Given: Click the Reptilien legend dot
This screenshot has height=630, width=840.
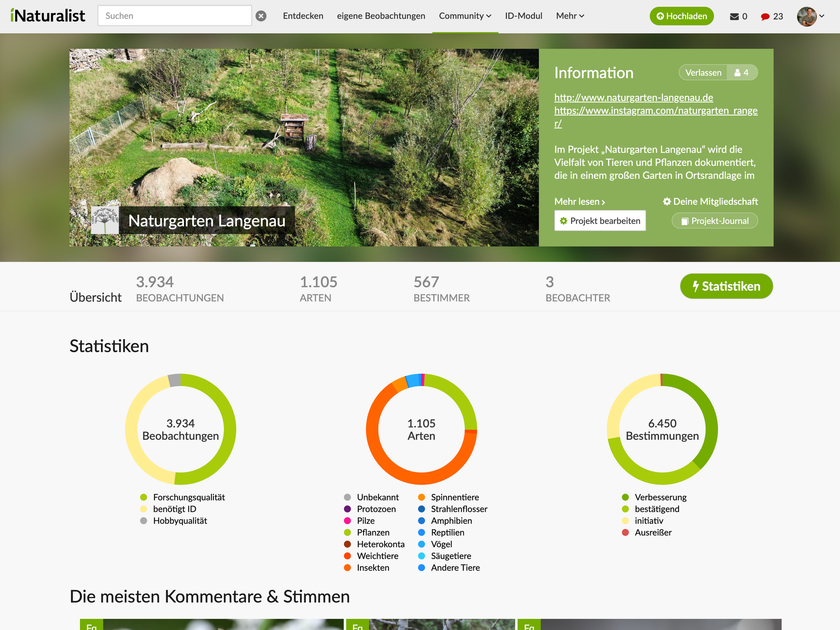Looking at the screenshot, I should point(421,533).
